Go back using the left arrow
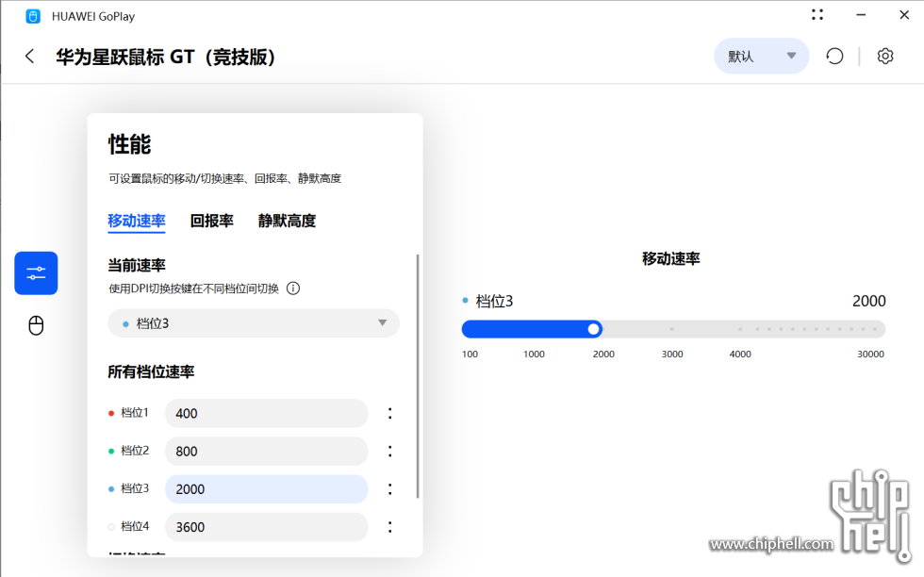924x577 pixels. pos(29,57)
